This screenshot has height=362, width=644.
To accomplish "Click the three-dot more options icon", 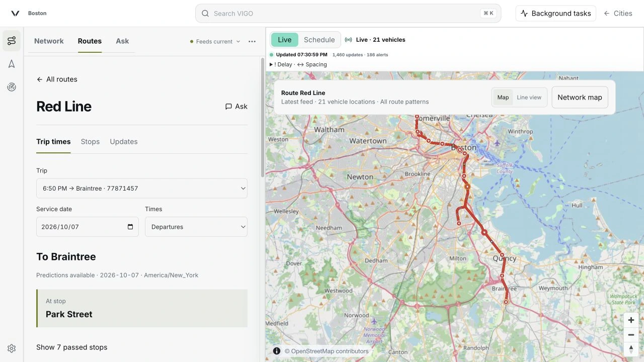I will pos(252,41).
